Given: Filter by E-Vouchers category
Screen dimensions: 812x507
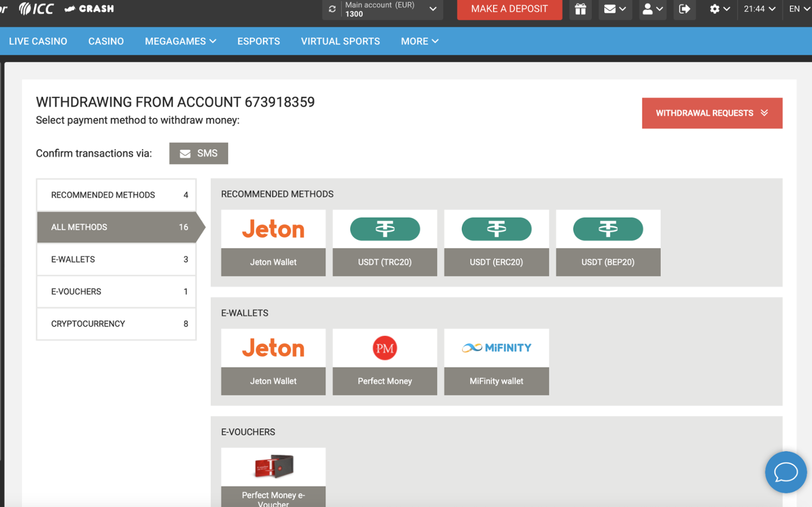Looking at the screenshot, I should point(116,291).
